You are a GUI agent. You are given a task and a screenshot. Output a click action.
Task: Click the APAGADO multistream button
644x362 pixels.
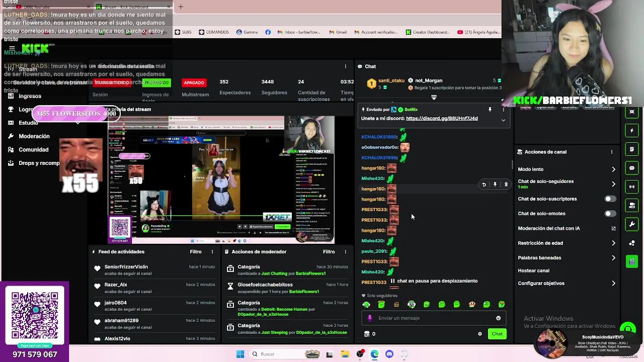click(194, 82)
